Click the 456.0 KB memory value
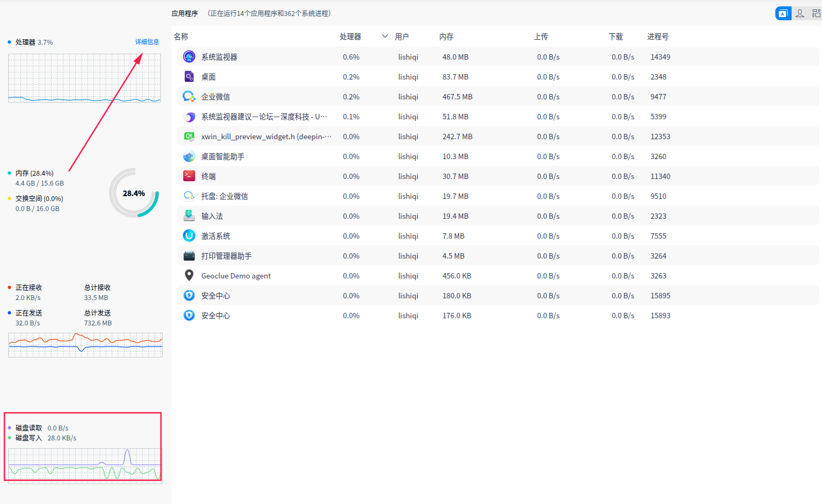The image size is (822, 504). click(457, 276)
